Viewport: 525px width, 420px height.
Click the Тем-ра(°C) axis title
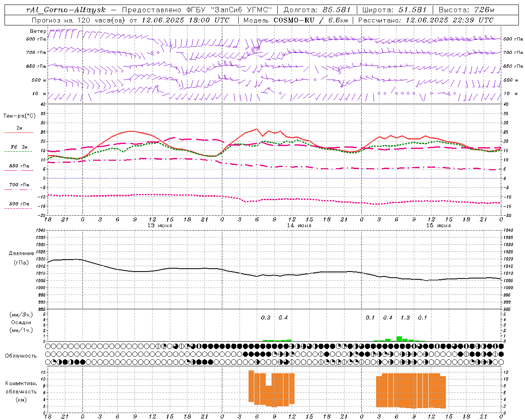click(x=19, y=116)
